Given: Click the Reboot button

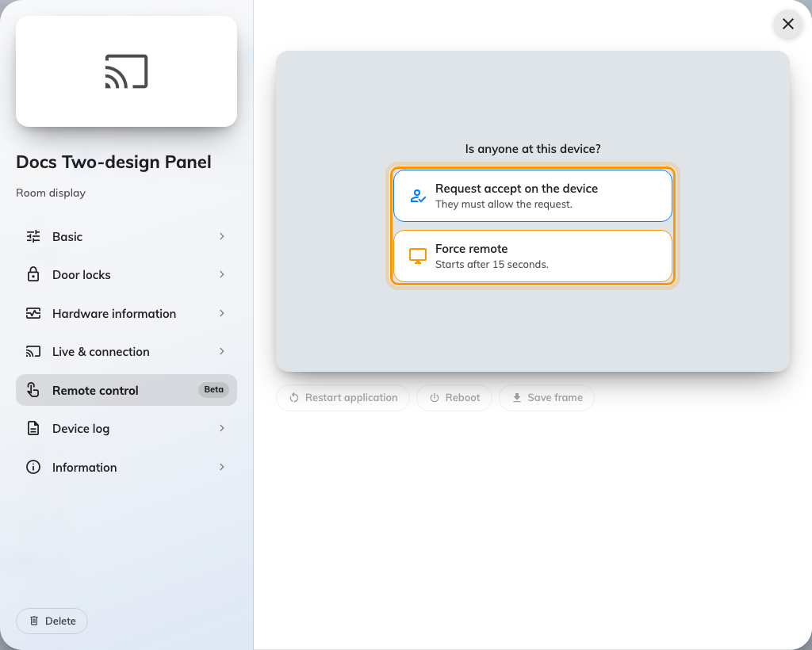Looking at the screenshot, I should click(454, 397).
